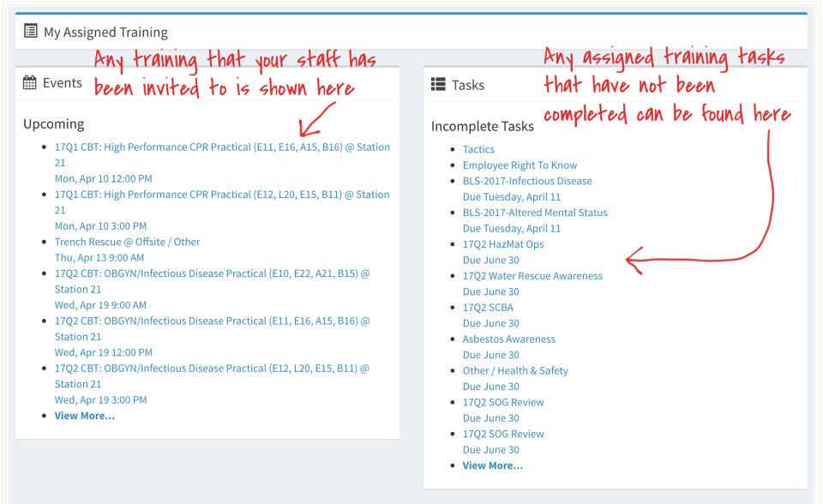Open the BLS-2017-Altered Mental Status task
The width and height of the screenshot is (823, 504).
[533, 213]
